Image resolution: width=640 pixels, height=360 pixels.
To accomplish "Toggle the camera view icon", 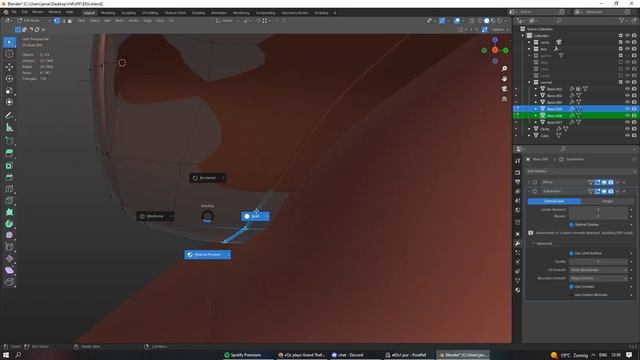I will [504, 89].
